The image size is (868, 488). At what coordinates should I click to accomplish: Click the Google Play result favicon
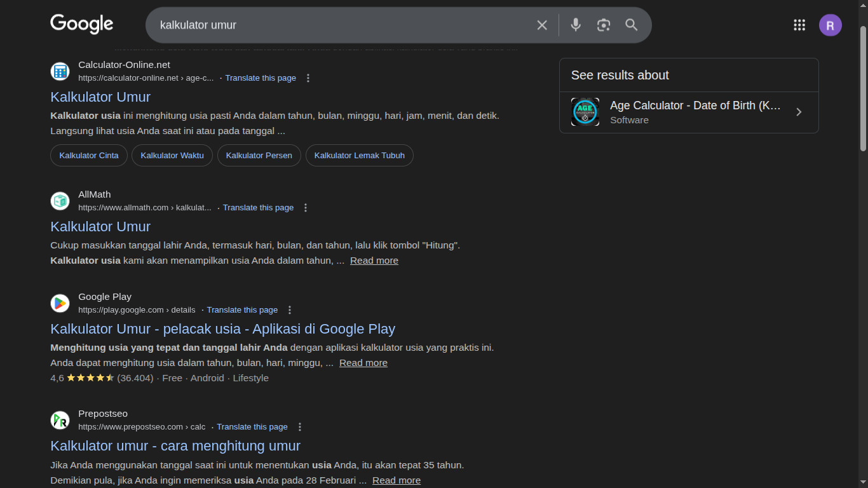pyautogui.click(x=60, y=303)
